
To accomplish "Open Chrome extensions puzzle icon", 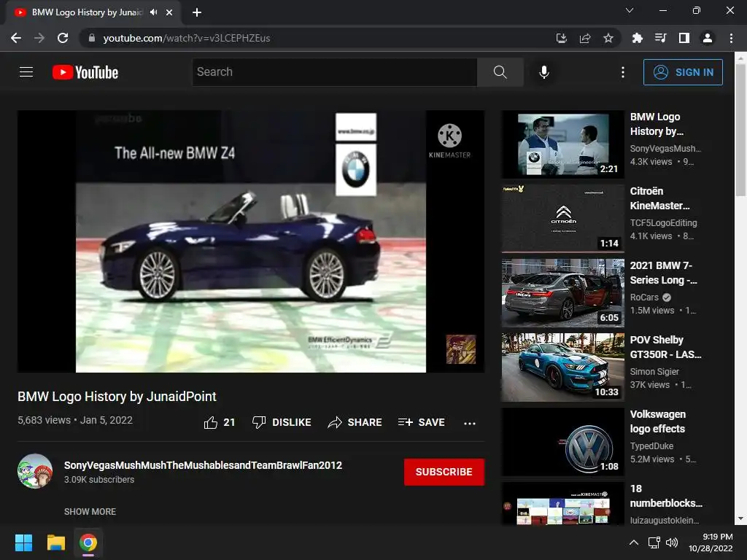I will 638,38.
